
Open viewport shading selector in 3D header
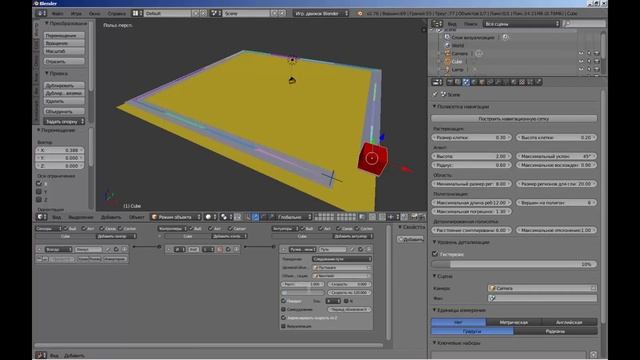tap(211, 217)
